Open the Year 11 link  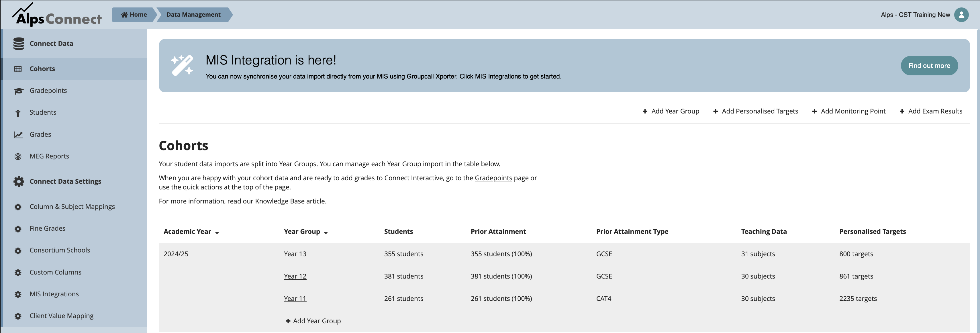[295, 299]
